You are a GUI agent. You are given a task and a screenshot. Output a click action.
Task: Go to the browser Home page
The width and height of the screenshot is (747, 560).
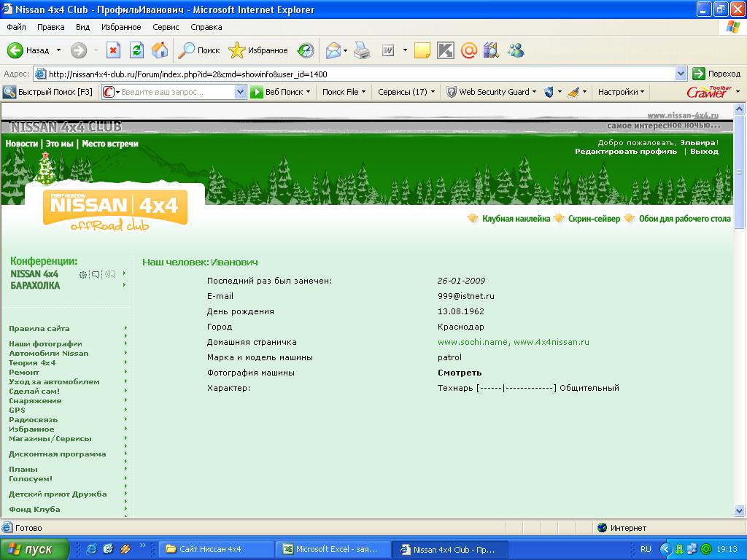point(160,50)
